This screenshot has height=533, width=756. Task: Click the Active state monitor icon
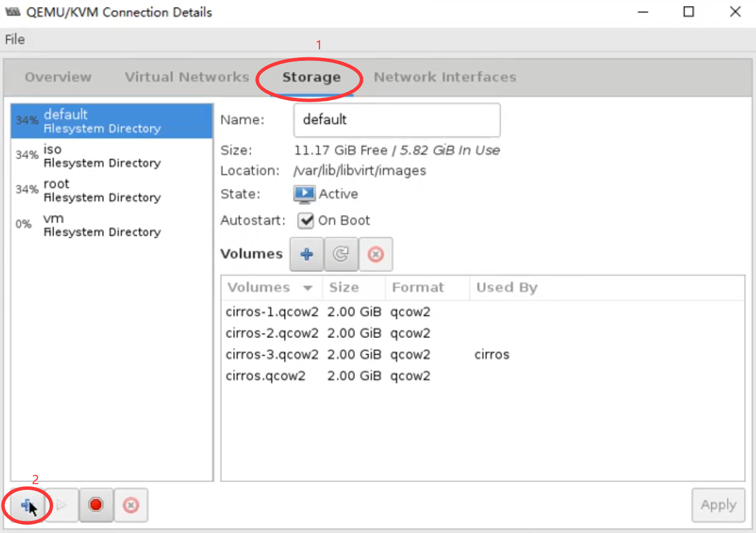point(304,194)
